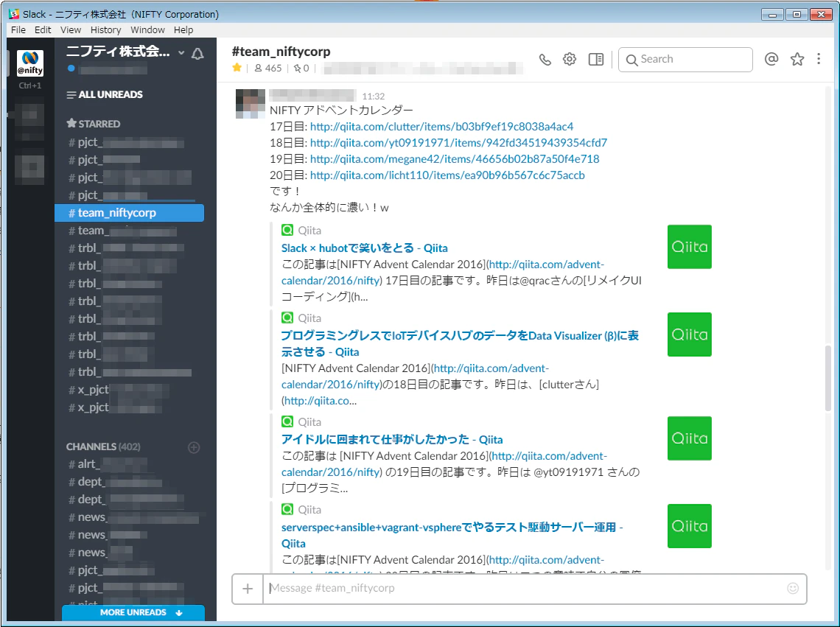
Task: Toggle the channel details pane icon
Action: 595,59
